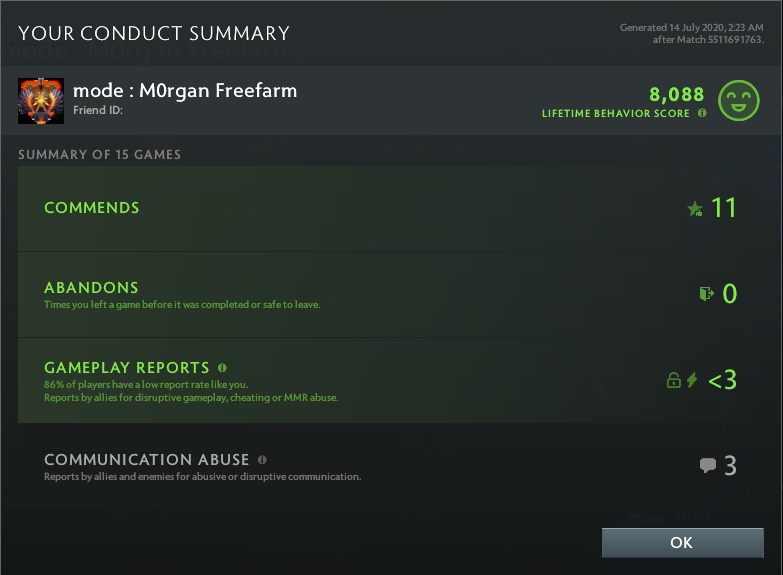Select the COMMUNICATION ABUSE heading
This screenshot has height=575, width=783.
(147, 460)
